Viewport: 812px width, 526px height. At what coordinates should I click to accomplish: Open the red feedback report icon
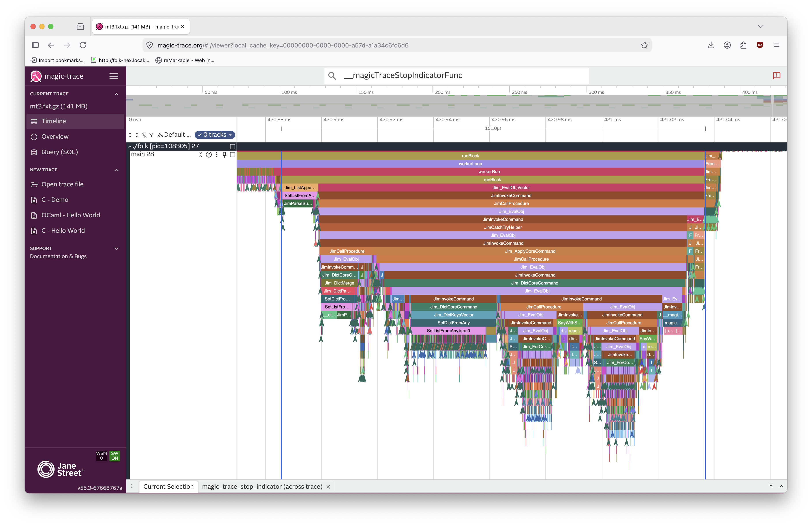click(x=776, y=76)
